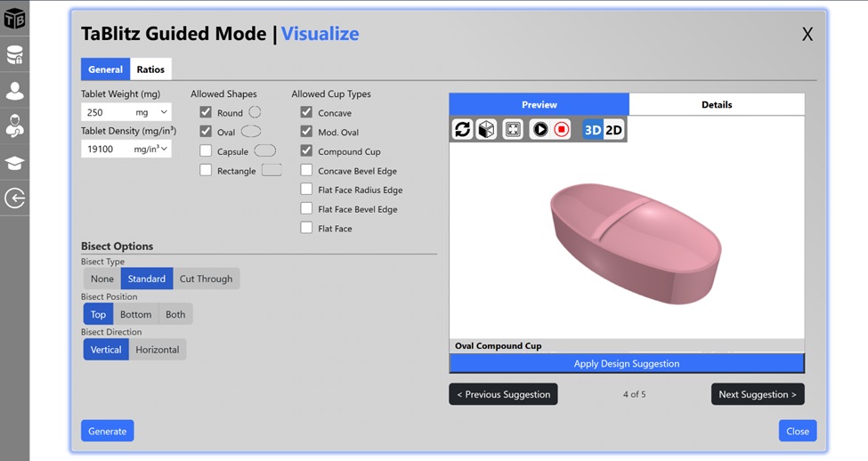
Task: Check the Flat Face Bevel Edge option
Action: tap(306, 209)
